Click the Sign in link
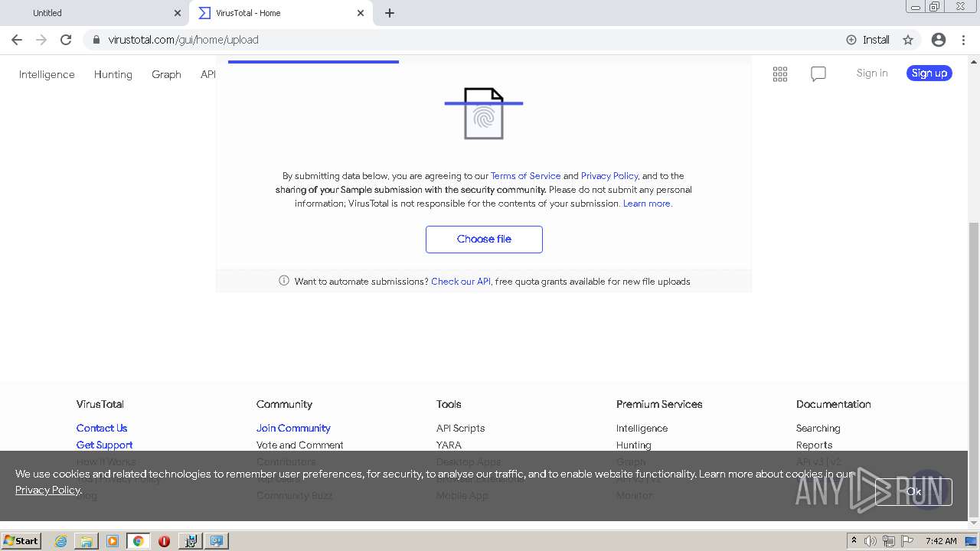Screen dimensions: 980x551 [x=872, y=73]
